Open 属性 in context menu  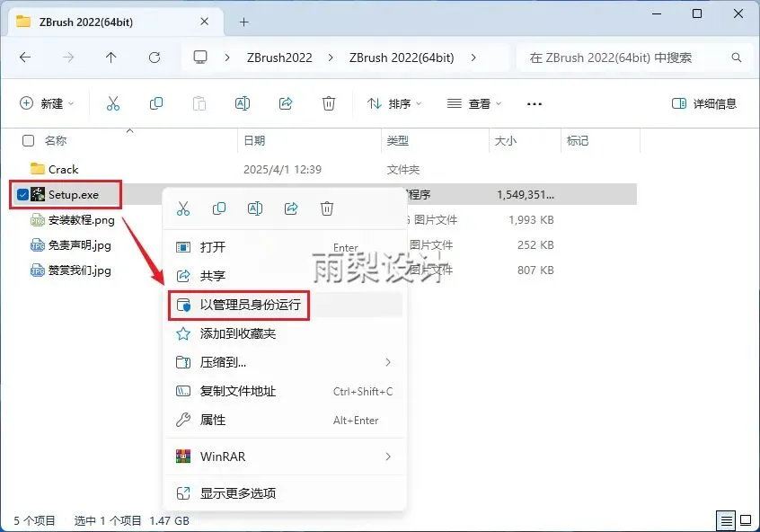[x=285, y=420]
